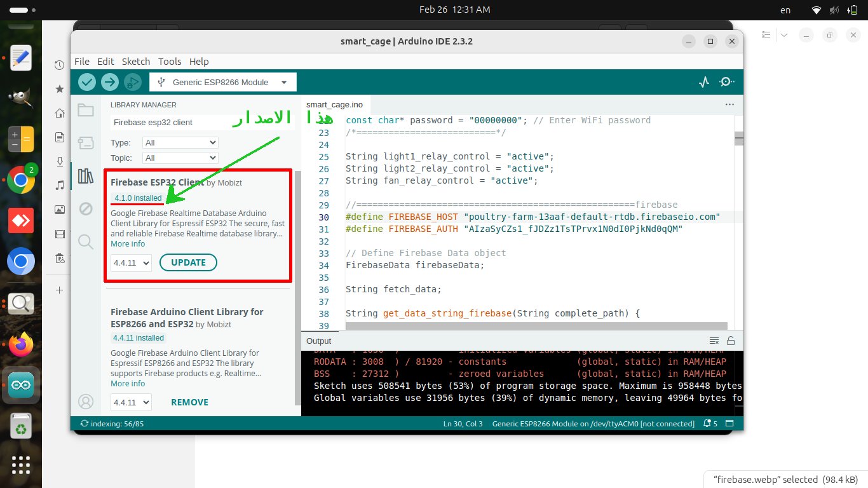
Task: Open the Serial Monitor
Action: pyautogui.click(x=727, y=82)
